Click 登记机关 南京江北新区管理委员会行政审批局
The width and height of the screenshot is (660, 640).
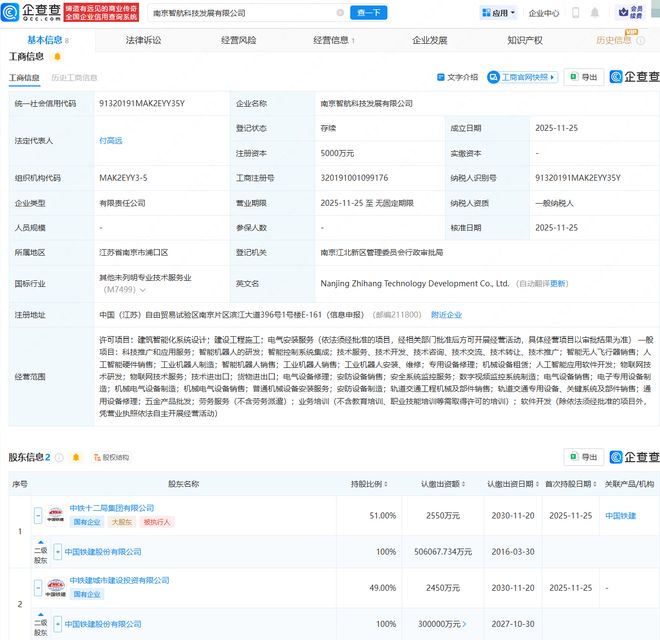click(382, 252)
